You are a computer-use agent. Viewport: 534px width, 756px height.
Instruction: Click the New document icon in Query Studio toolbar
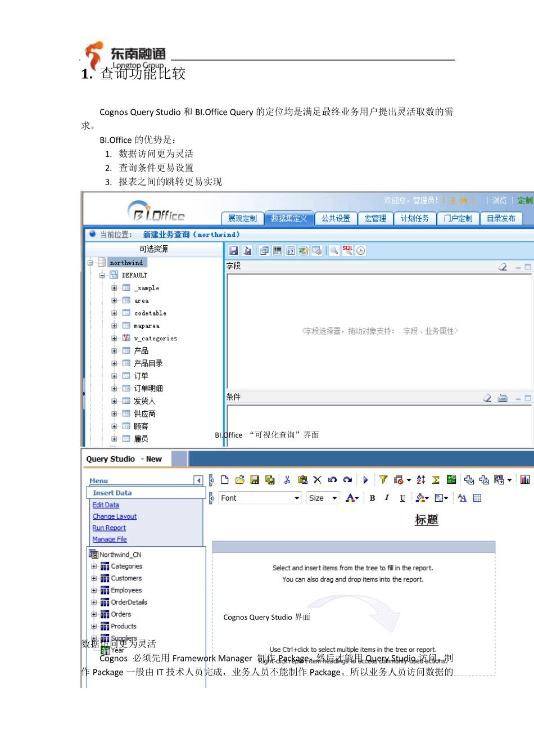coord(225,480)
